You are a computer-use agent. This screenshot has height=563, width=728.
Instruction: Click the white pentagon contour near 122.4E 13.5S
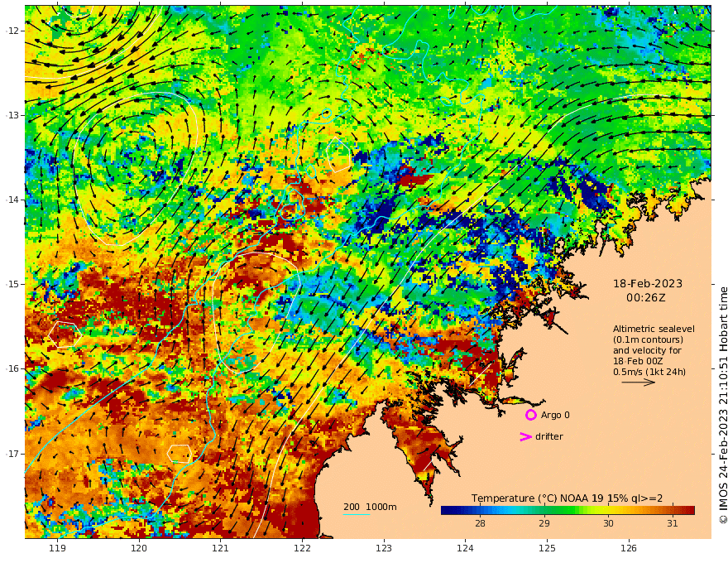[339, 155]
